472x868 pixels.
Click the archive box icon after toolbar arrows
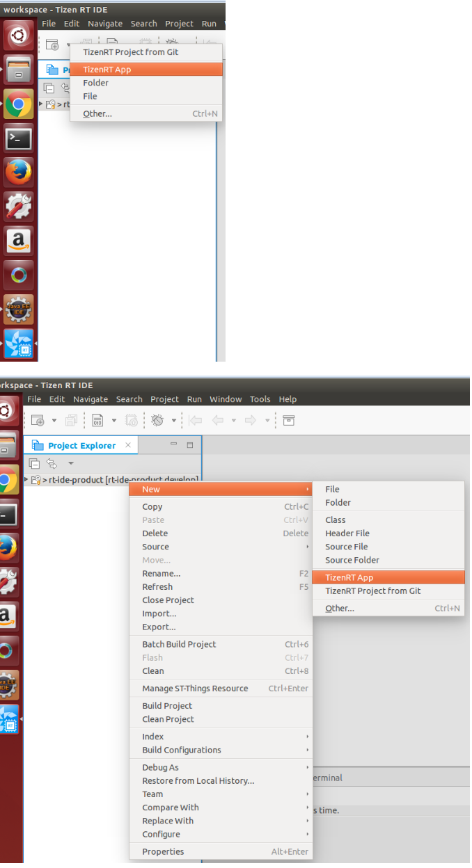pyautogui.click(x=288, y=420)
